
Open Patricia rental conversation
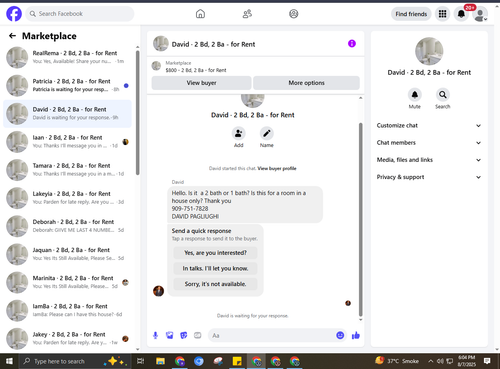point(67,85)
